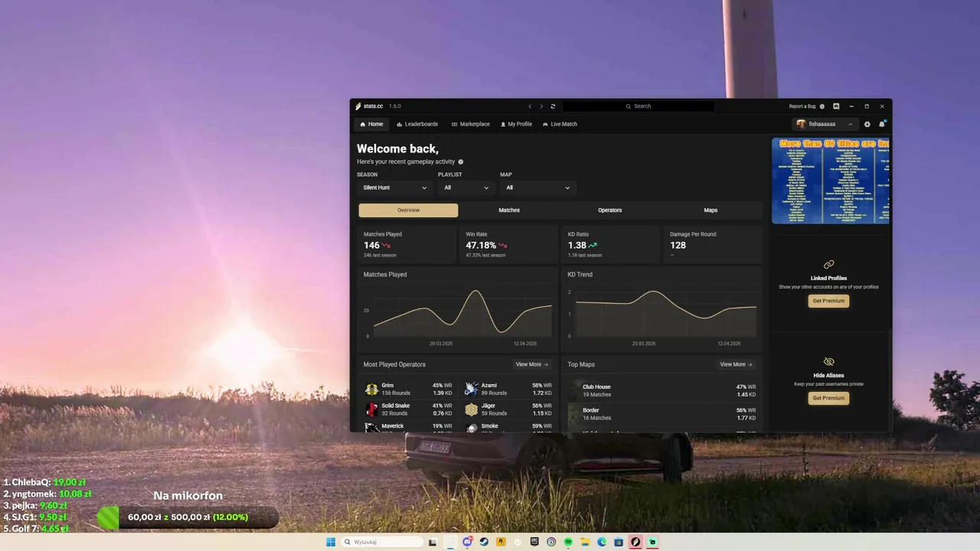Switch to the Matches tab

click(509, 210)
